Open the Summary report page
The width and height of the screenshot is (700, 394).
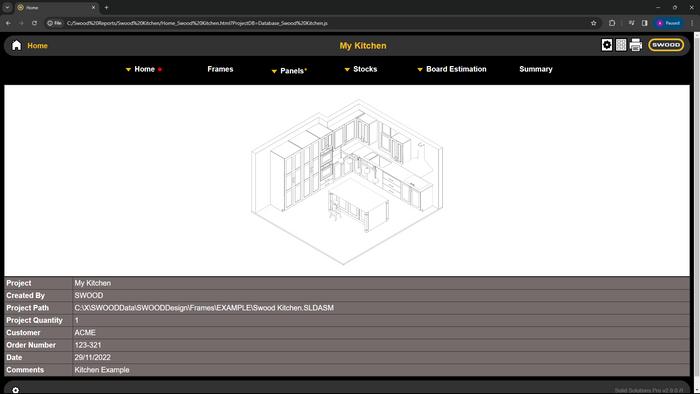[536, 69]
